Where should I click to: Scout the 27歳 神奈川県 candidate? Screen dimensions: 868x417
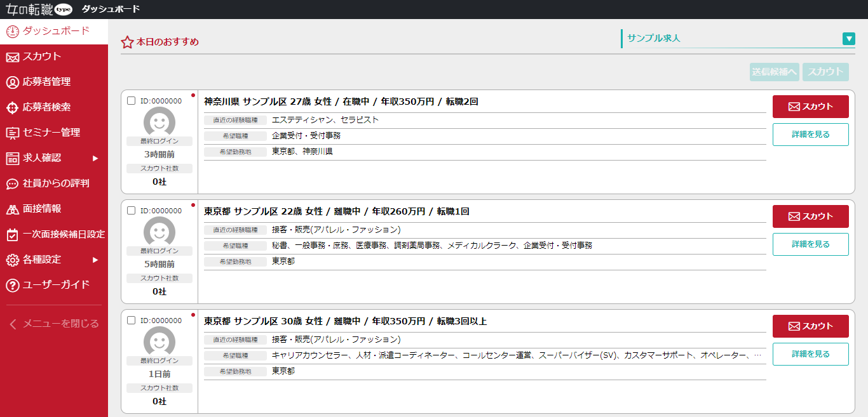(810, 107)
